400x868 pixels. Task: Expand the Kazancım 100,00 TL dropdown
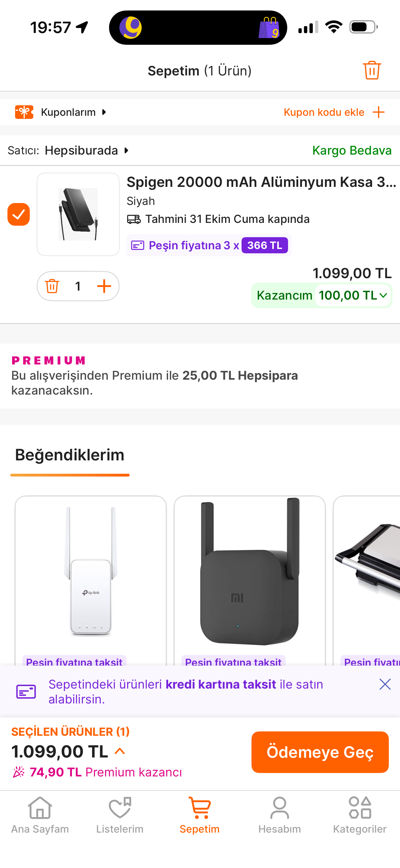click(383, 296)
